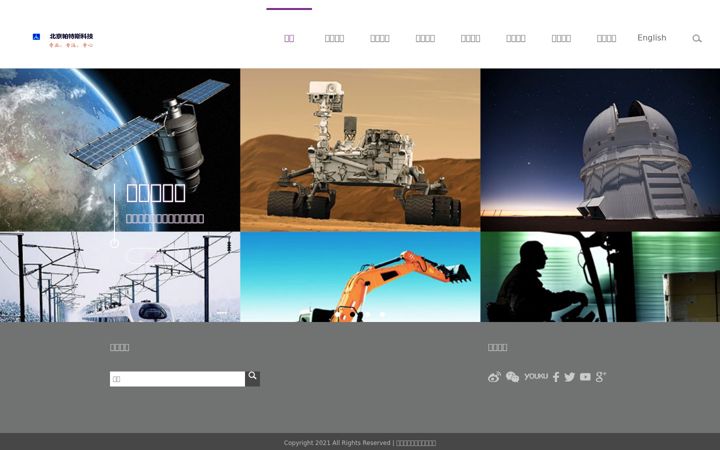This screenshot has height=450, width=720.
Task: Open the Google Plus icon
Action: click(601, 377)
